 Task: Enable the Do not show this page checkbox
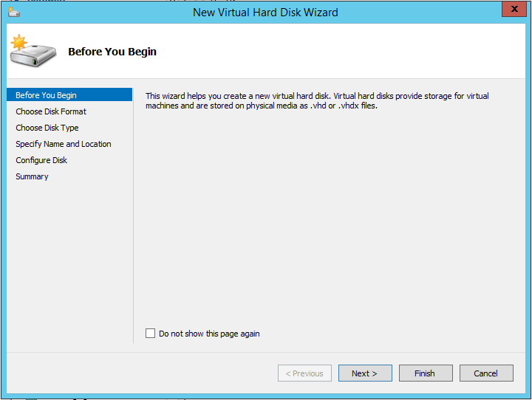click(x=151, y=334)
